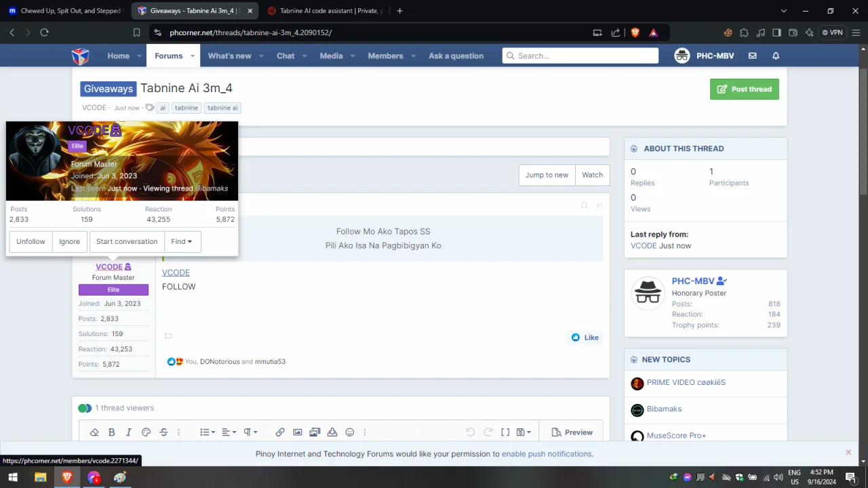Image resolution: width=868 pixels, height=488 pixels.
Task: Toggle bold formatting in reply editor
Action: click(x=112, y=432)
